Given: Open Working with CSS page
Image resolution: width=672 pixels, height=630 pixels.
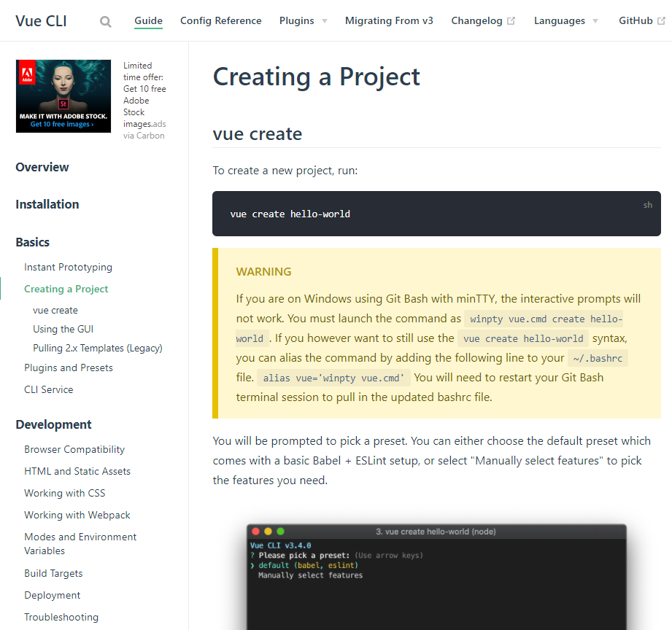Looking at the screenshot, I should point(65,494).
